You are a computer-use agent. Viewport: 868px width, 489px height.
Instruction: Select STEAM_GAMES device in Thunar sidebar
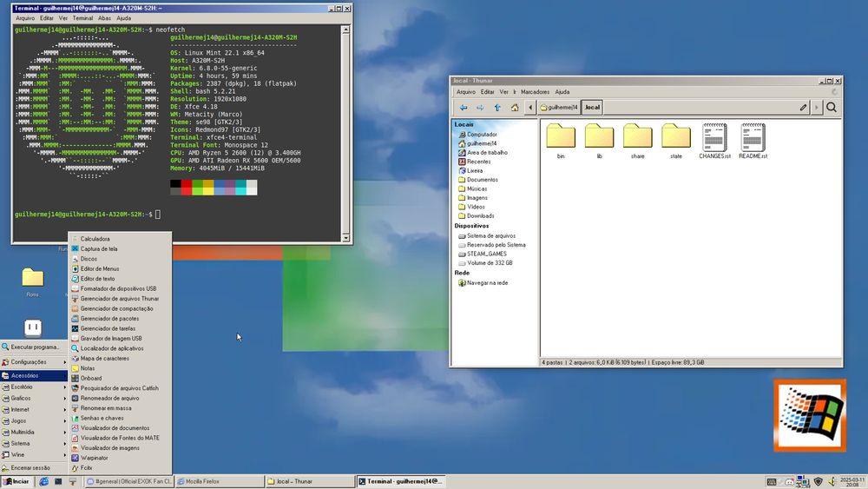pyautogui.click(x=486, y=254)
